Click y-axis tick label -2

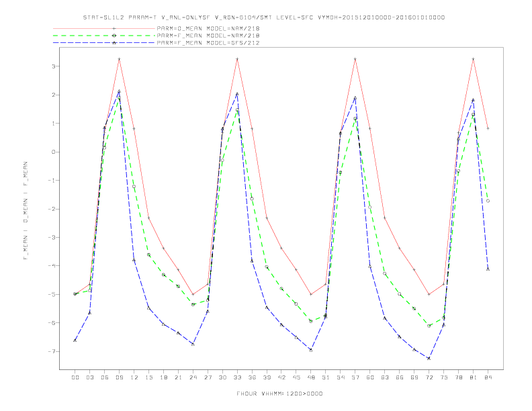click(52, 209)
